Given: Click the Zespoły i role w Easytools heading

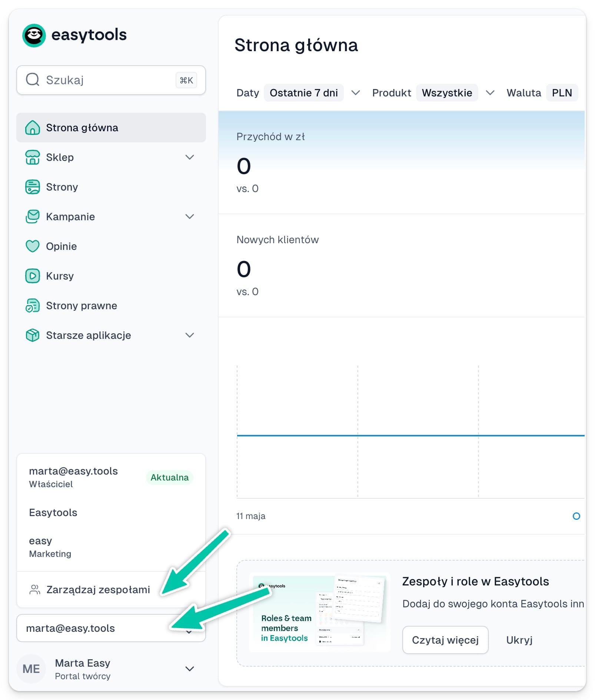Looking at the screenshot, I should (x=475, y=581).
